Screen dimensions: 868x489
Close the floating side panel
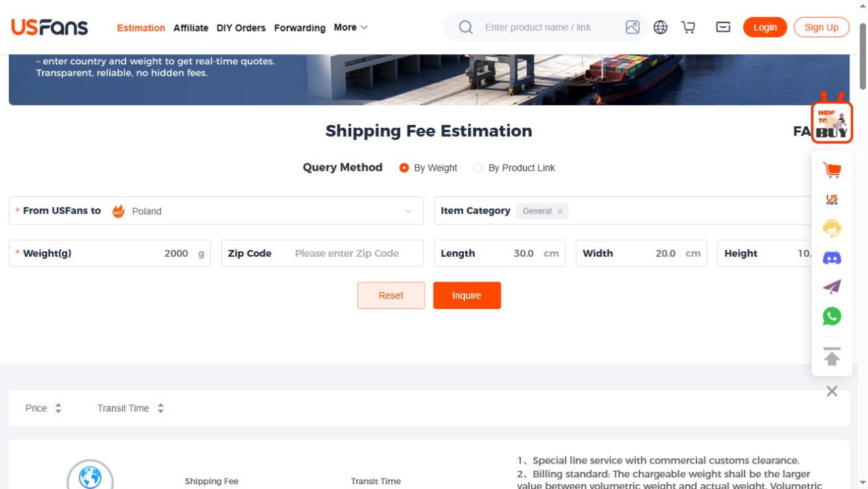tap(832, 391)
